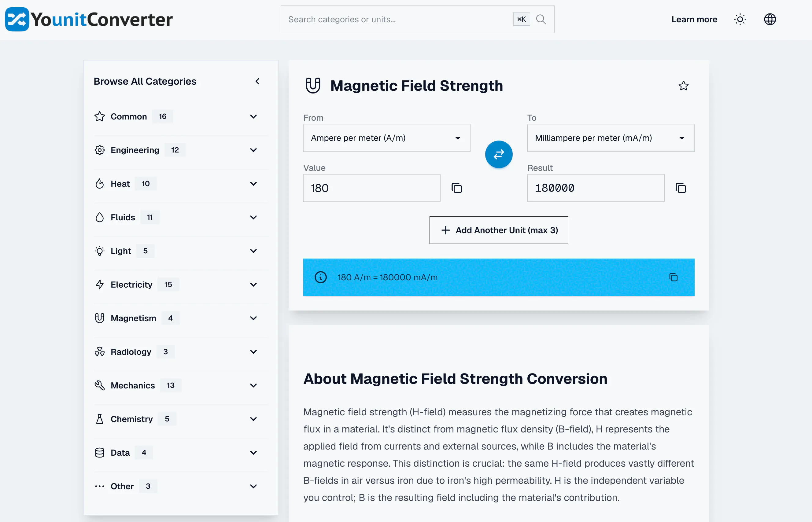Select the Electricity category label
The height and width of the screenshot is (522, 812).
point(131,285)
